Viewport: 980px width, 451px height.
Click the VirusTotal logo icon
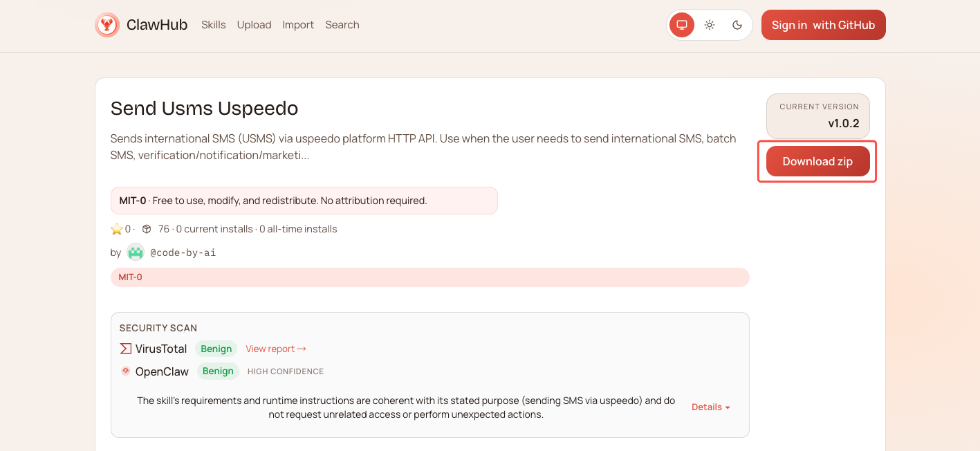click(126, 349)
